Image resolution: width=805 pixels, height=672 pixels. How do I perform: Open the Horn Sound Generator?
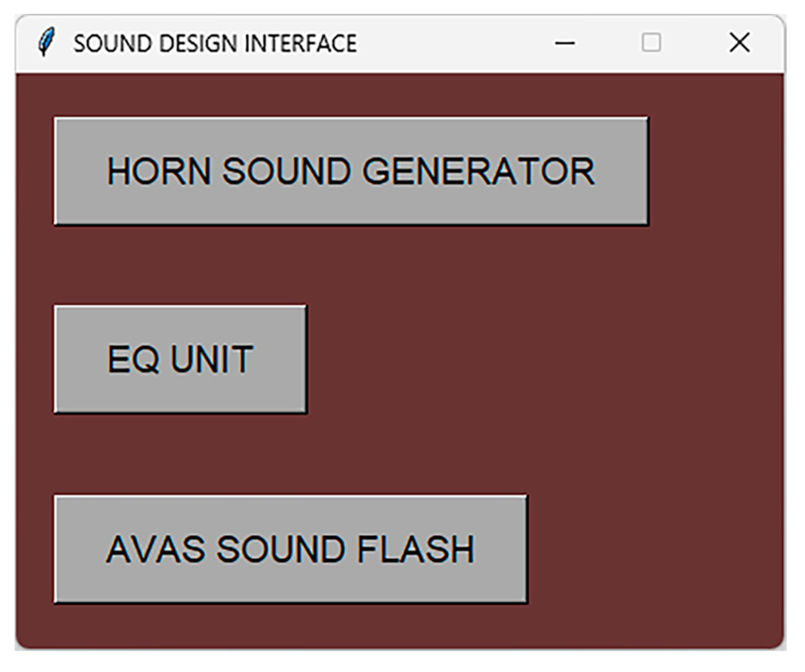(351, 171)
